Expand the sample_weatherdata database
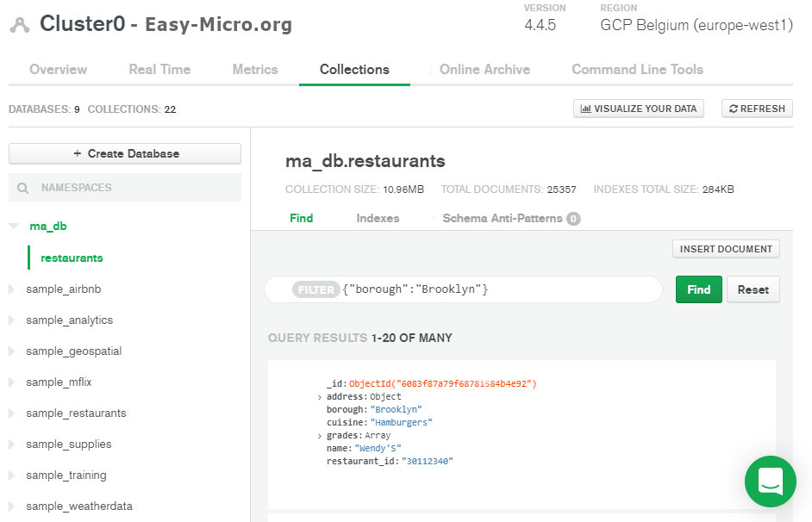Screen dimensions: 812x522 (11, 506)
